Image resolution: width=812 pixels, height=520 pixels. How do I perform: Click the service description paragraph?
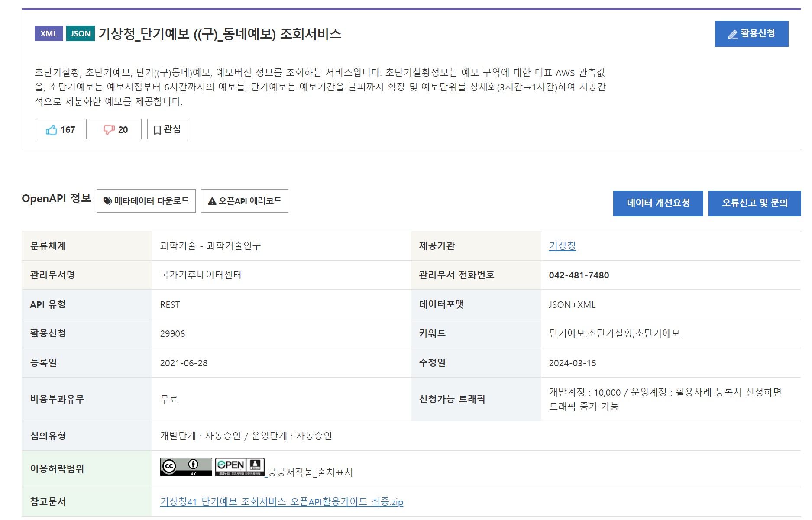[x=320, y=87]
